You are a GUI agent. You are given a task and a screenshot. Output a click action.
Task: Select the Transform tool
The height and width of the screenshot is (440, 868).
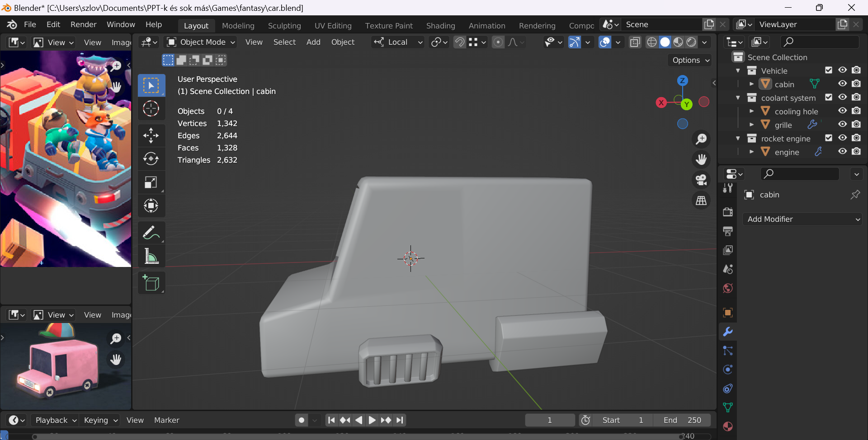tap(151, 206)
